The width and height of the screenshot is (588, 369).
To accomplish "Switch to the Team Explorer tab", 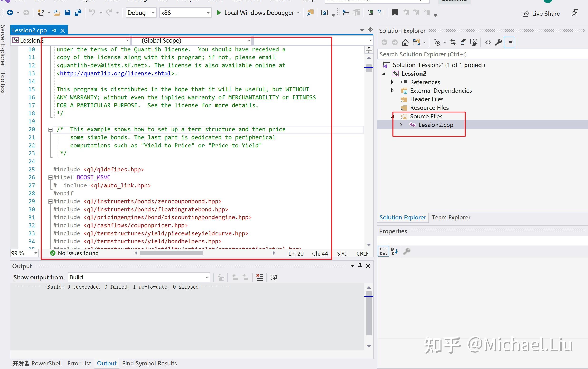I will coord(451,217).
